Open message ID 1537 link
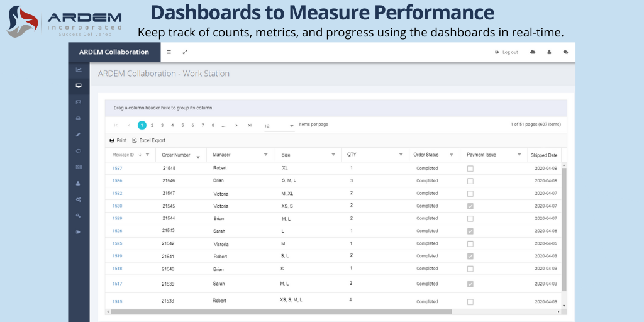This screenshot has width=644, height=322. tap(118, 169)
